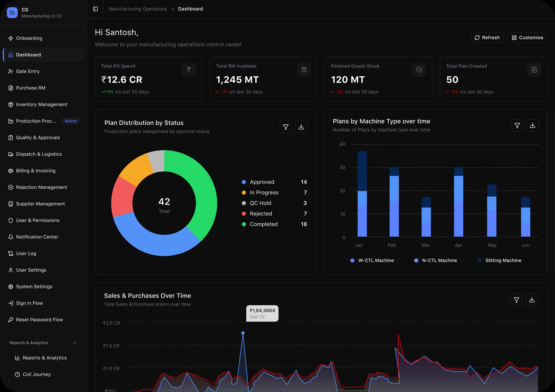This screenshot has width=555, height=392.
Task: Open the filter on Plans by Machine Type
Action: tap(517, 125)
